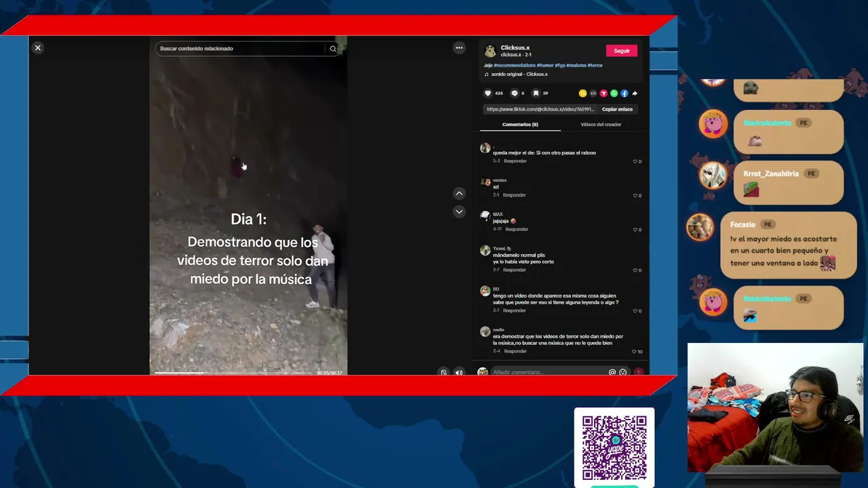868x488 pixels.
Task: Open emoji picker in comment box
Action: [623, 372]
